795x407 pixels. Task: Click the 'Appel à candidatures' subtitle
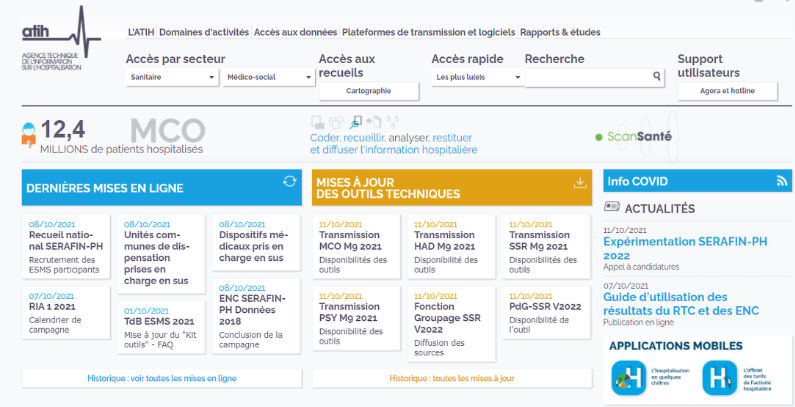click(641, 267)
